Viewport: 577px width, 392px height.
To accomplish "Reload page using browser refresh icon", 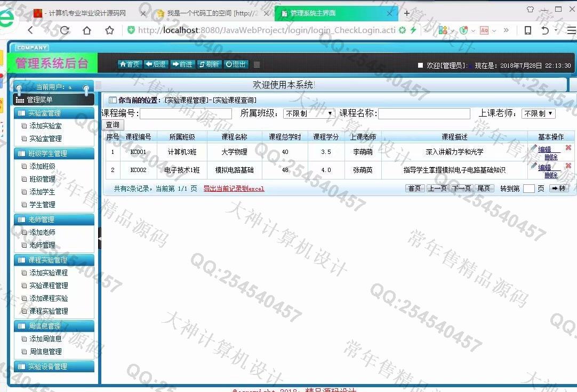I will coord(65,30).
